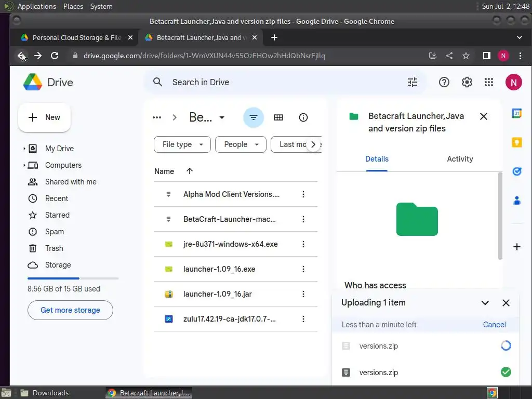
Task: Go back in Chrome
Action: (21, 56)
